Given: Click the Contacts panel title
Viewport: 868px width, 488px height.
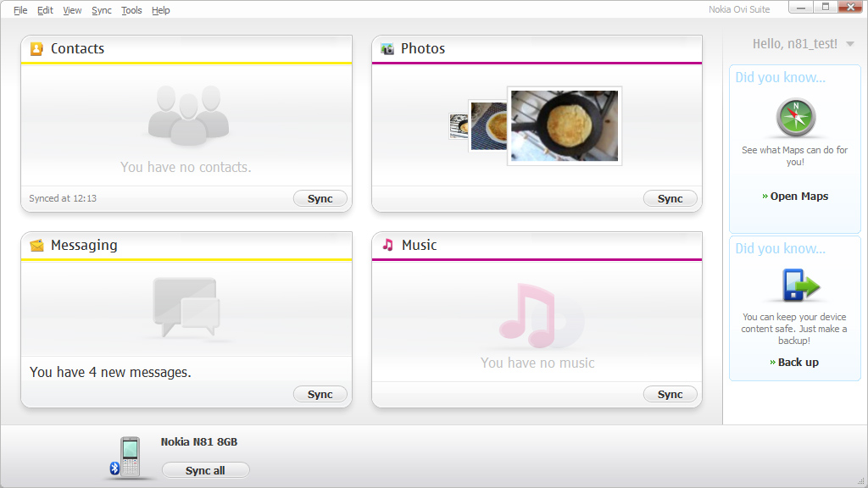Looking at the screenshot, I should tap(77, 48).
